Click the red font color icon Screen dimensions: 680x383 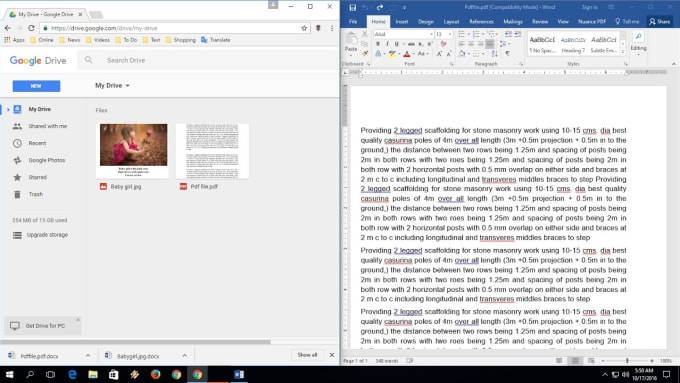click(x=406, y=54)
